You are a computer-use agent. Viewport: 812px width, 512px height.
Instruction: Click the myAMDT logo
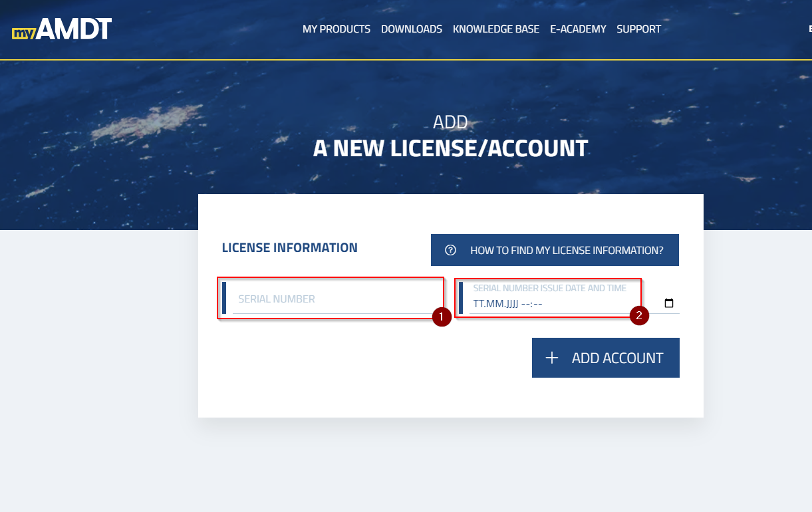61,29
